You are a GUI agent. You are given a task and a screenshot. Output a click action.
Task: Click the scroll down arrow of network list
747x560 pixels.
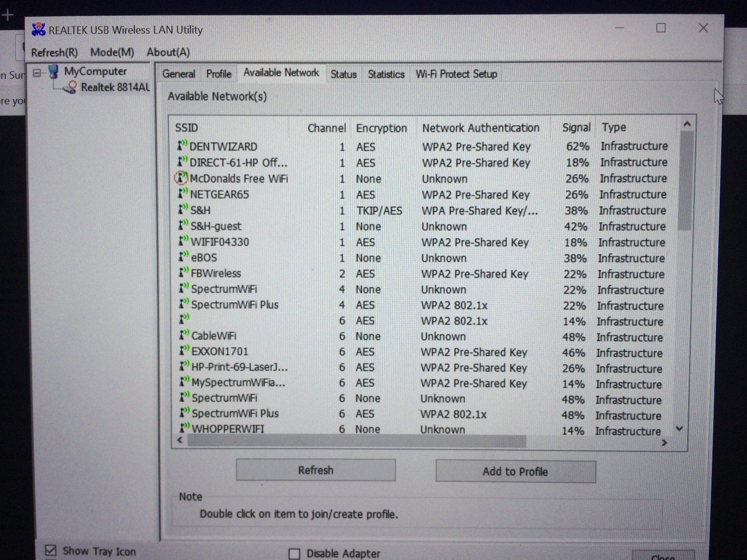coord(679,429)
